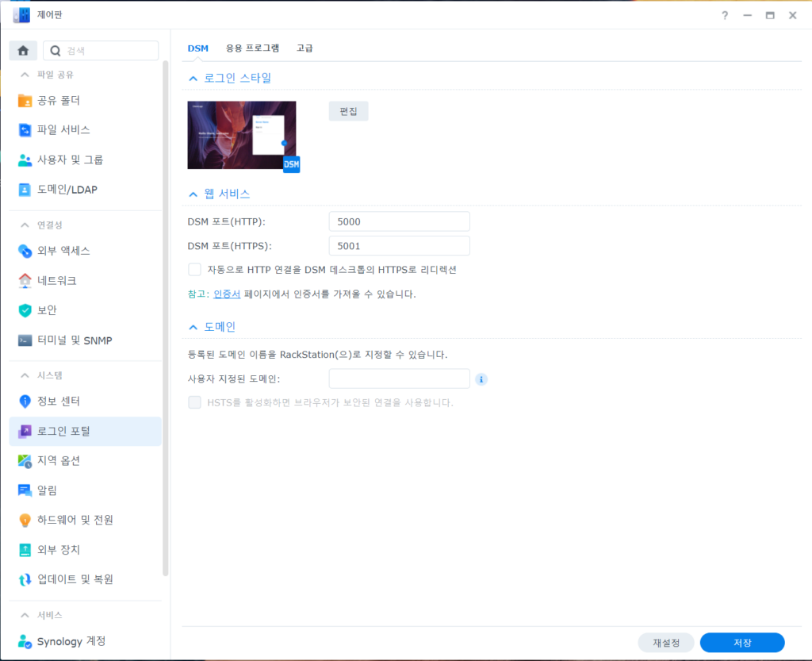This screenshot has height=661, width=812.
Task: Open 외부 액세스 panel
Action: (63, 251)
